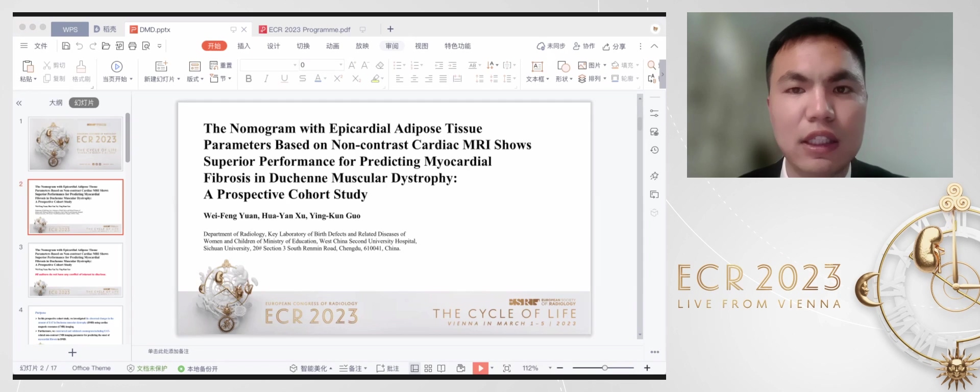This screenshot has width=980, height=392.
Task: Increase indent level icon
Action: [452, 65]
